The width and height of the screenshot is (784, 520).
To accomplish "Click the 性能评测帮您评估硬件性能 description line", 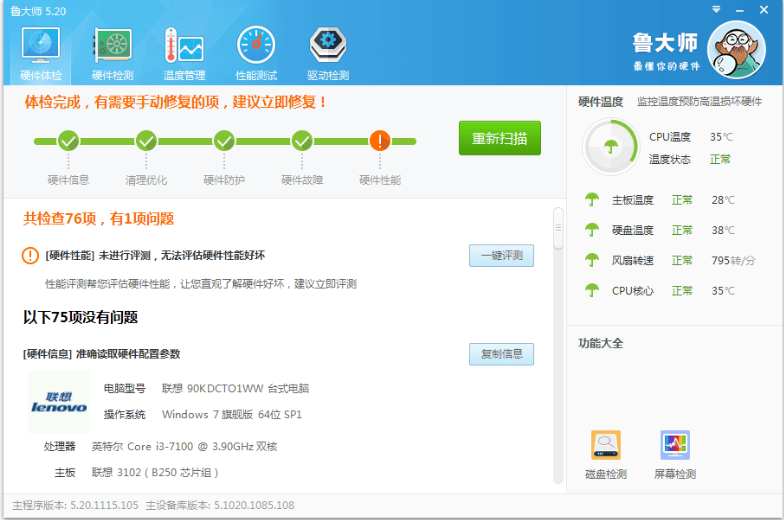I will point(200,284).
